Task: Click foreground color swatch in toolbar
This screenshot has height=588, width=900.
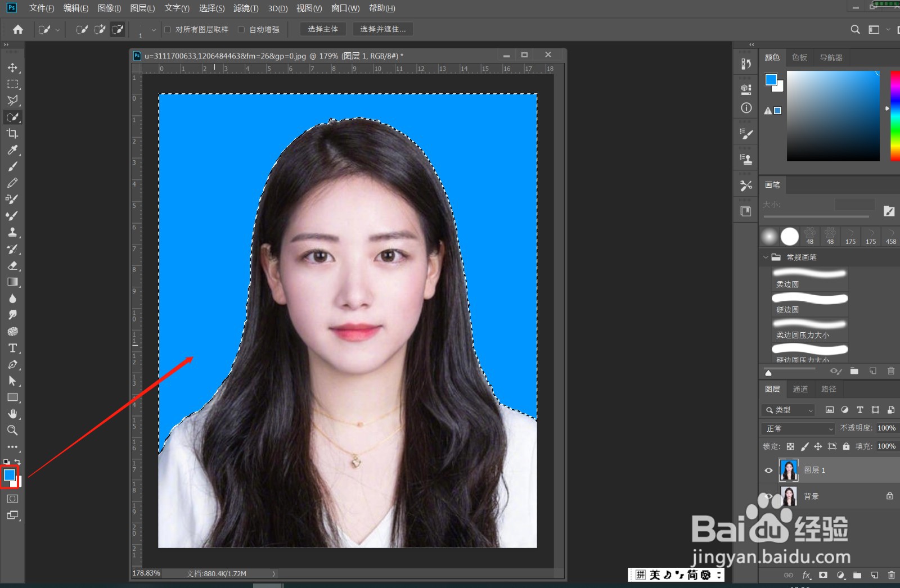Action: (x=9, y=475)
